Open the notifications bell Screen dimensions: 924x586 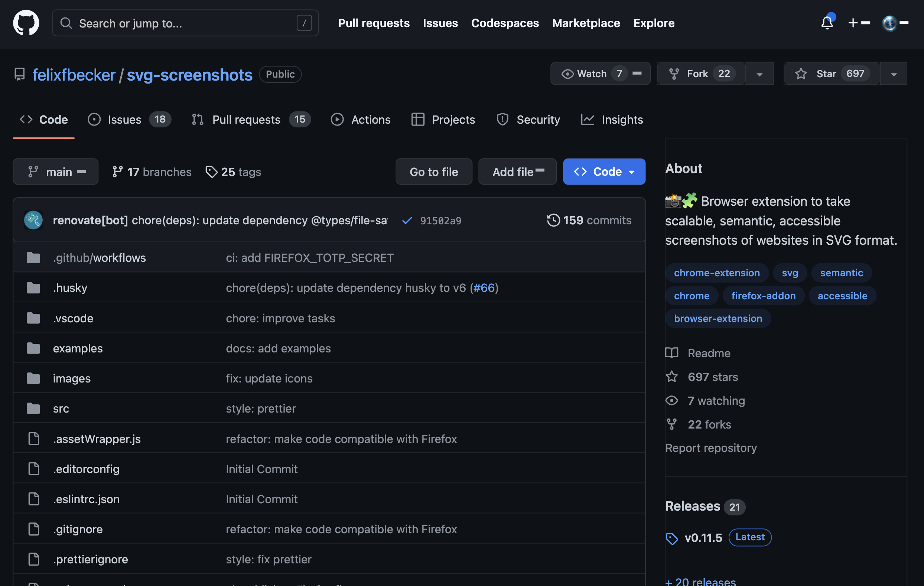[827, 23]
